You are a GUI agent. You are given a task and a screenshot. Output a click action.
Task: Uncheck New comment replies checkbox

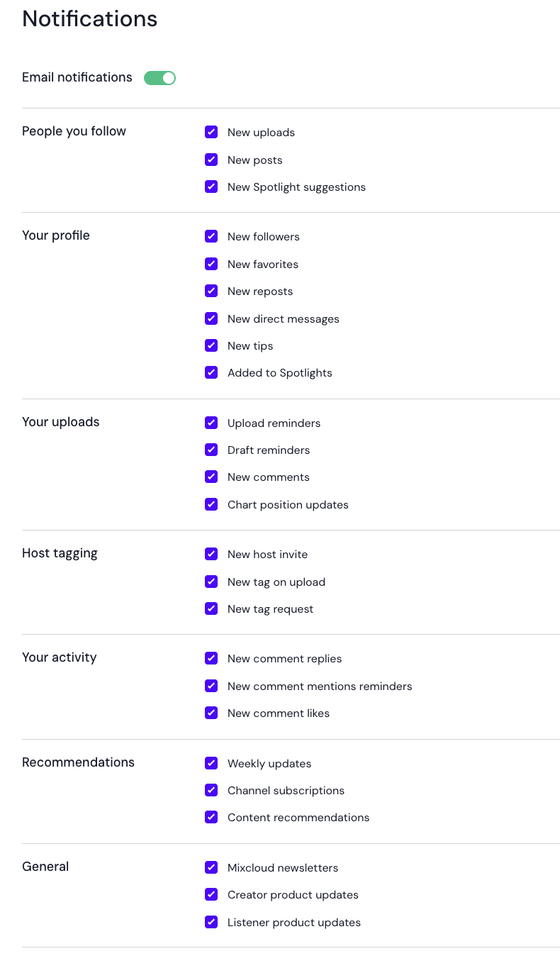pos(211,658)
